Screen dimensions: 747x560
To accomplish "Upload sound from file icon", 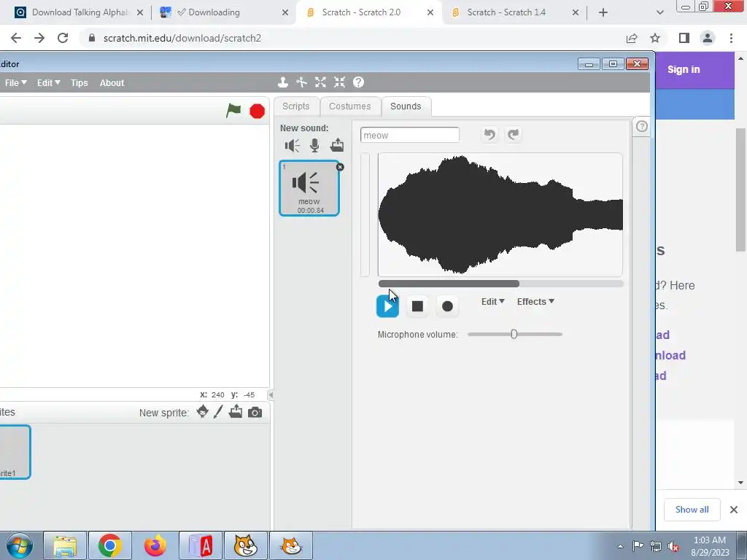I will 337,145.
